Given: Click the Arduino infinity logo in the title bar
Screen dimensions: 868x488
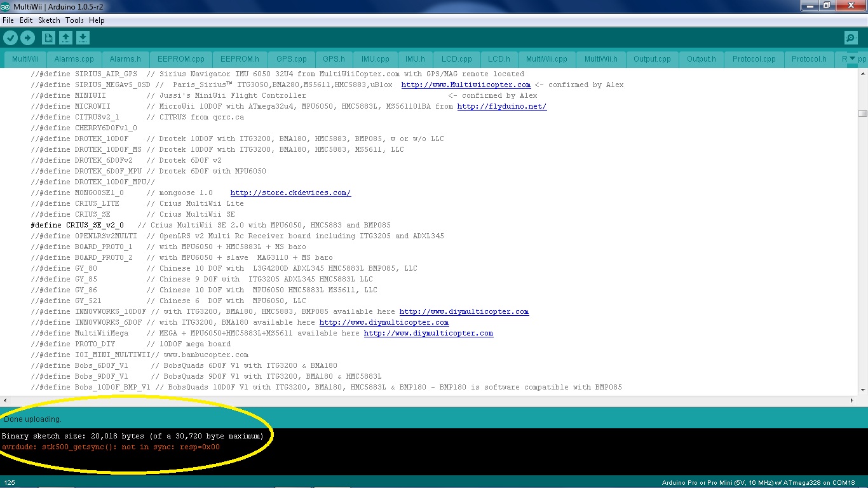Looking at the screenshot, I should 6,6.
